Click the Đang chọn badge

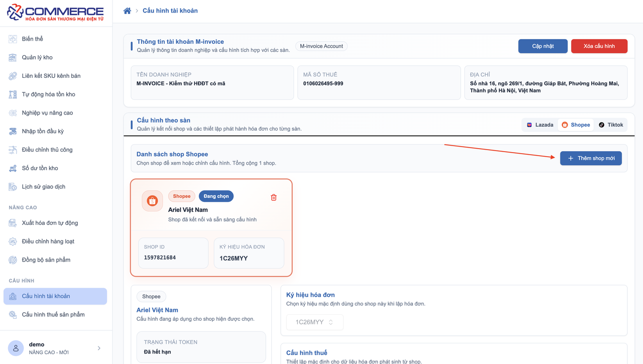point(216,196)
